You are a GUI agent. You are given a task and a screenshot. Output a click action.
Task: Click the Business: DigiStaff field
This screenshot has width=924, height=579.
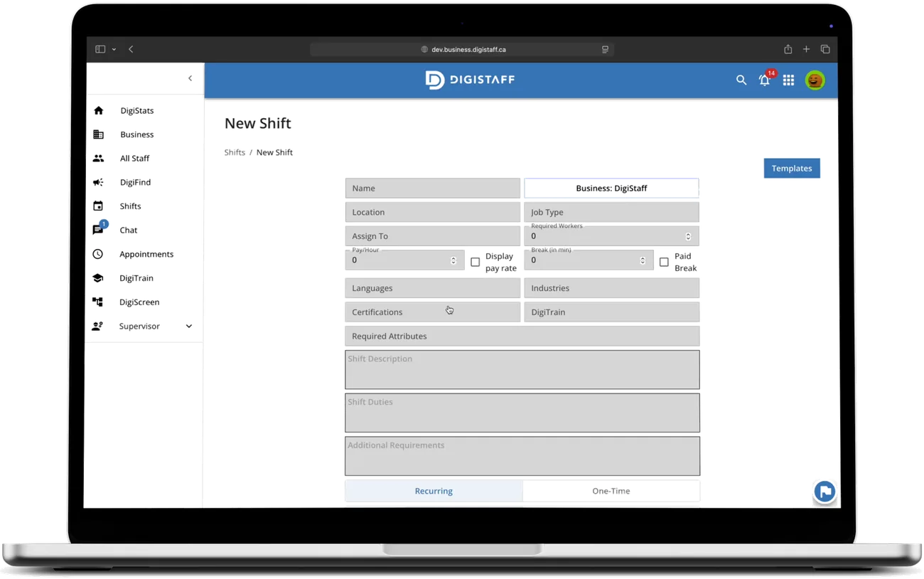(611, 188)
